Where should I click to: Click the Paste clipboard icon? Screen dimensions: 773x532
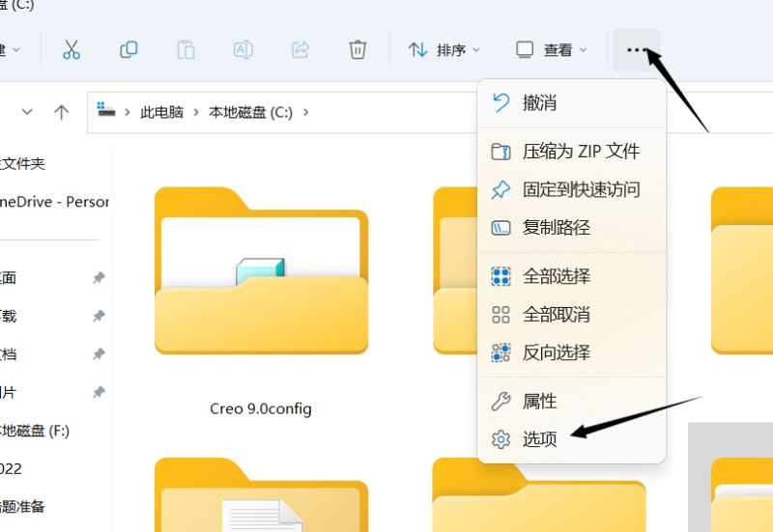point(186,50)
